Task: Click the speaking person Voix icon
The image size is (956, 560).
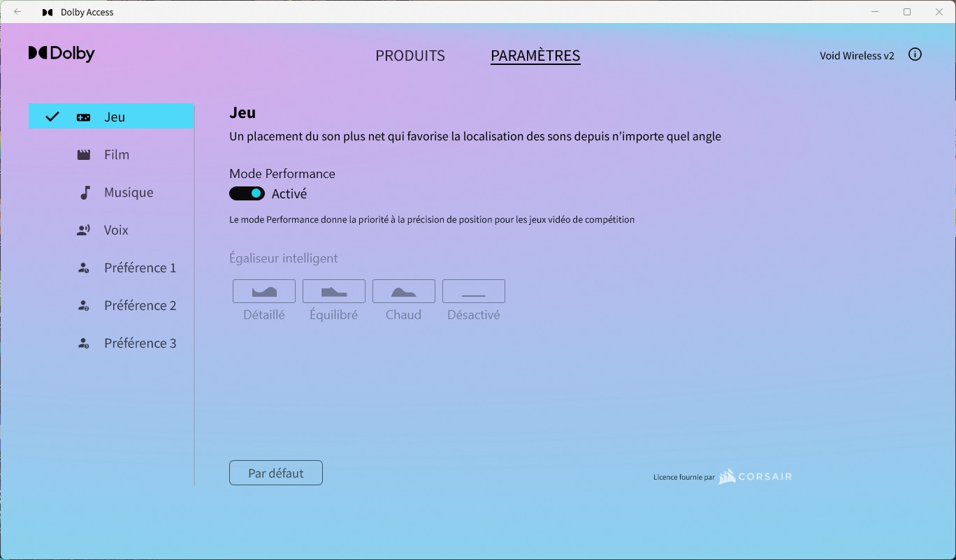Action: (x=83, y=230)
